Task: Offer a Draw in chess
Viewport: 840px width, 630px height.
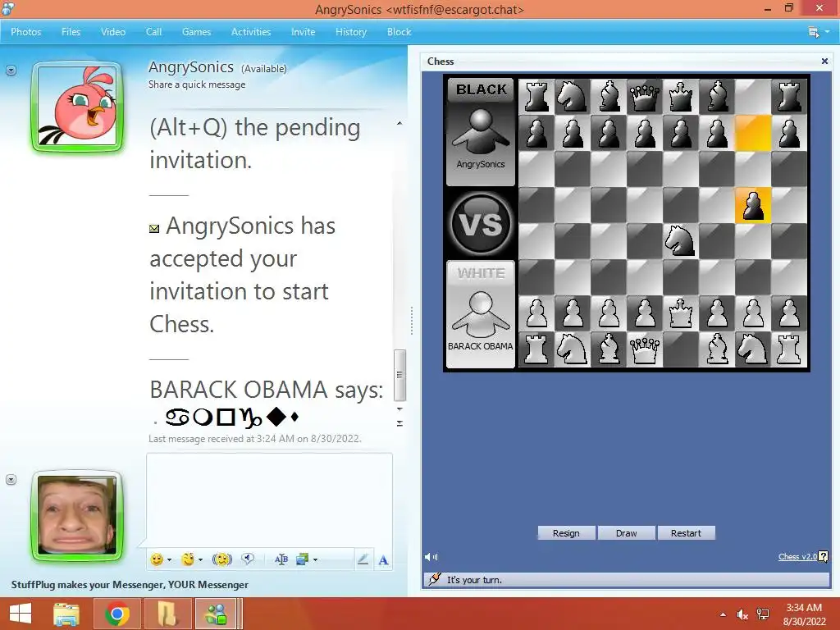Action: (x=626, y=533)
